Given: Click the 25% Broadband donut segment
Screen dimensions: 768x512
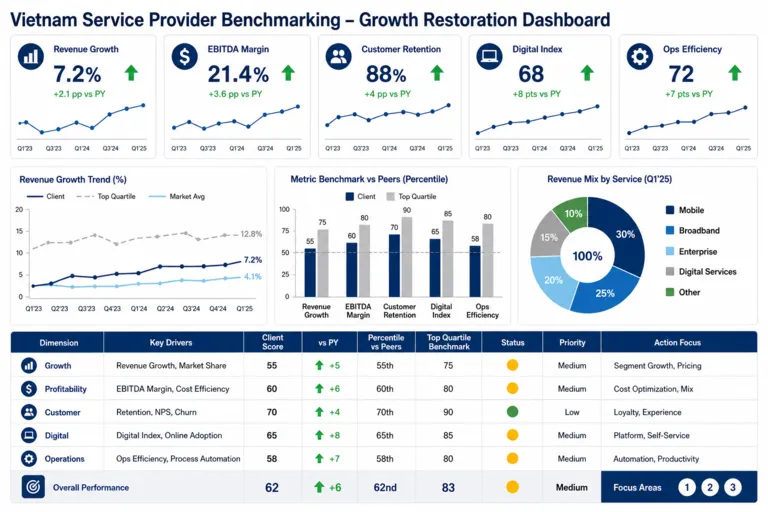Looking at the screenshot, I should [x=605, y=293].
